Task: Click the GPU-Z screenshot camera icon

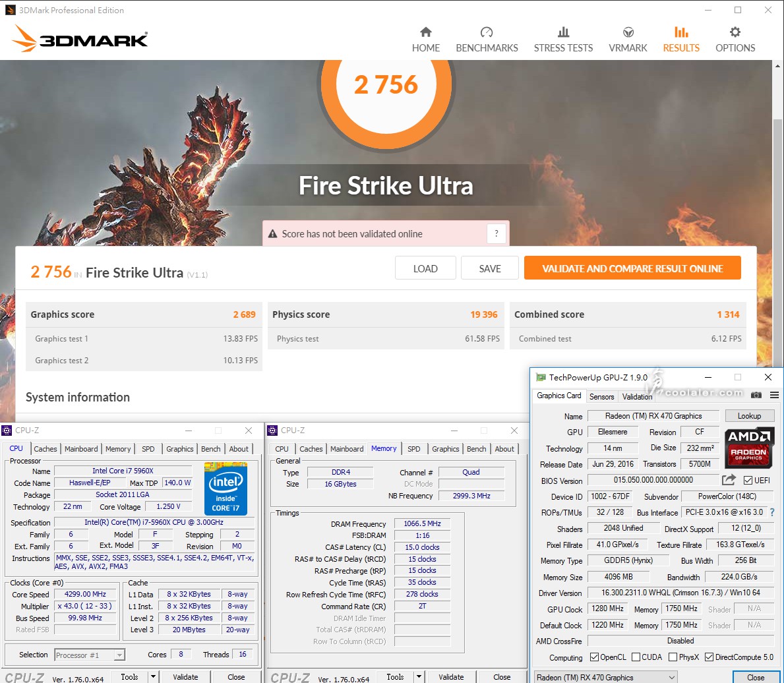Action: [x=756, y=395]
